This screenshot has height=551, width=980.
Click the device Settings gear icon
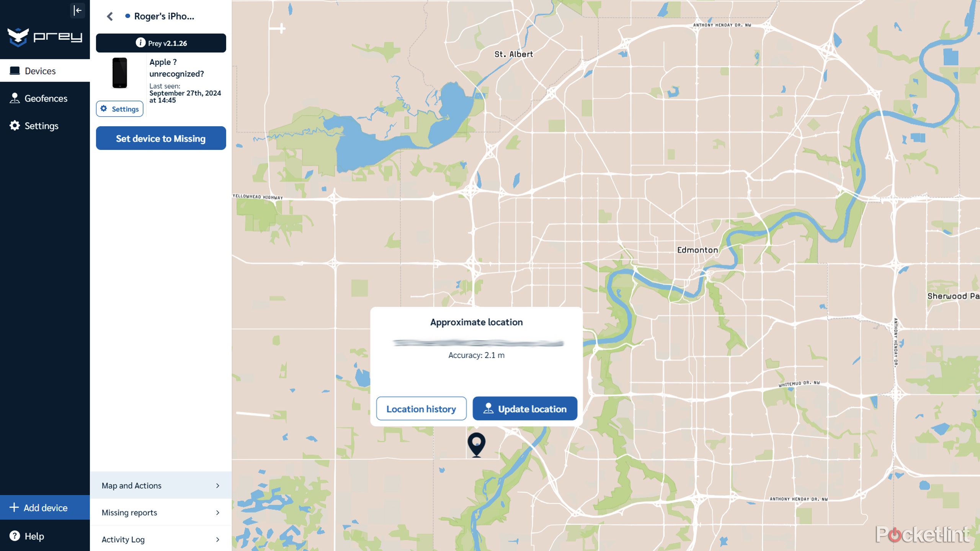pyautogui.click(x=105, y=108)
